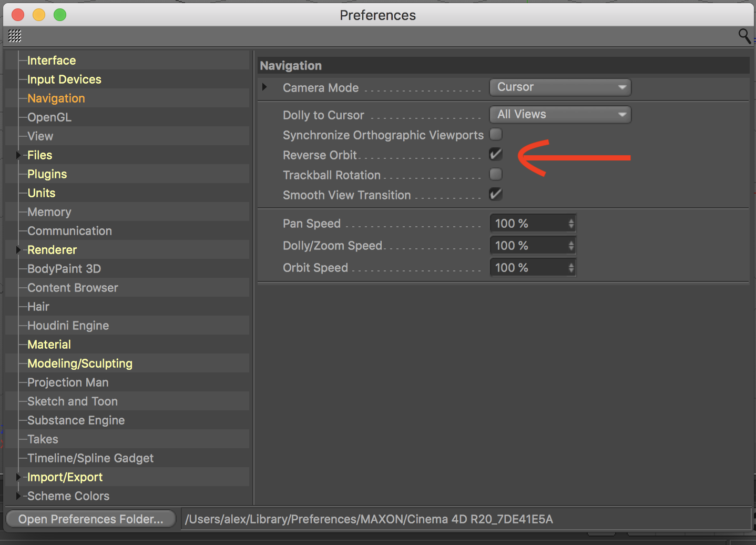Enable Trackball Rotation checkbox
This screenshot has width=756, height=545.
tap(496, 175)
